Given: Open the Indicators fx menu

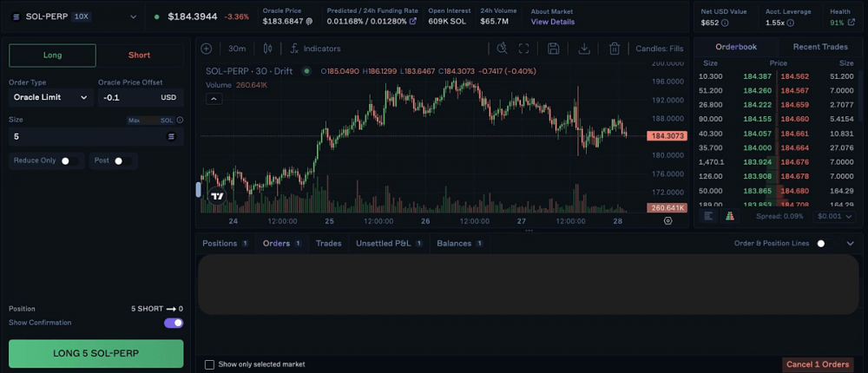Looking at the screenshot, I should [x=315, y=49].
